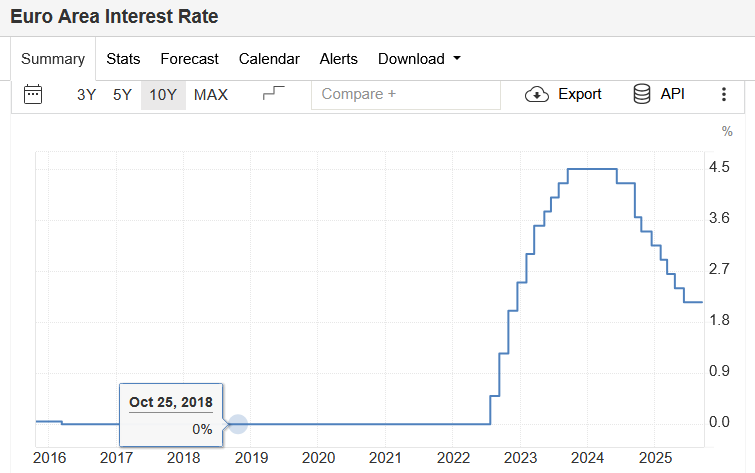Viewport: 755px width, 473px height.
Task: Click the database API icon
Action: 641,94
